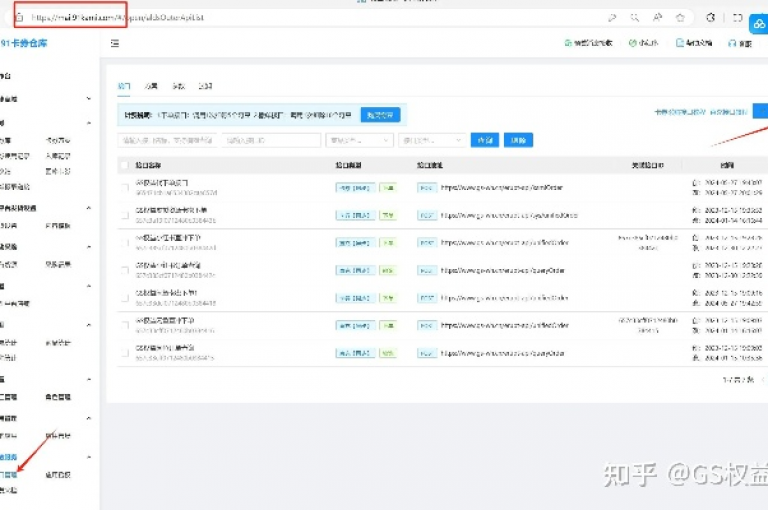Screen dimensions: 768x510
Task: Click the split screen icon in browser toolbar
Action: [737, 18]
